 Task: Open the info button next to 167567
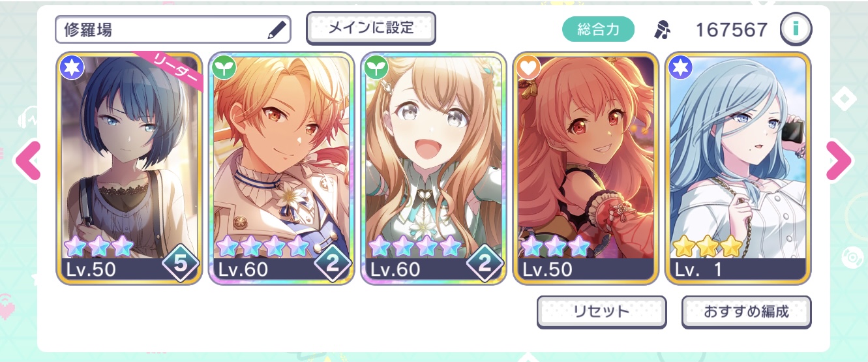796,29
